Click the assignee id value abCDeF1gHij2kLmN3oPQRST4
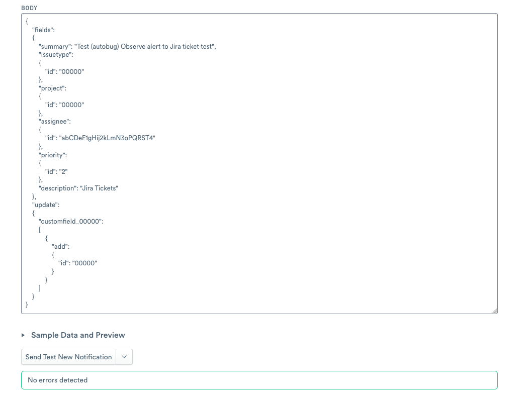 click(x=107, y=138)
